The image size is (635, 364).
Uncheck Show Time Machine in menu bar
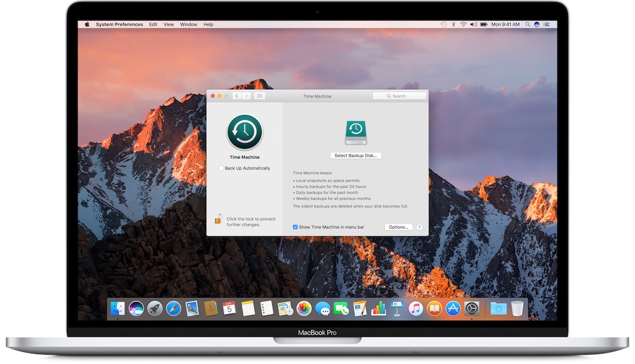tap(295, 227)
